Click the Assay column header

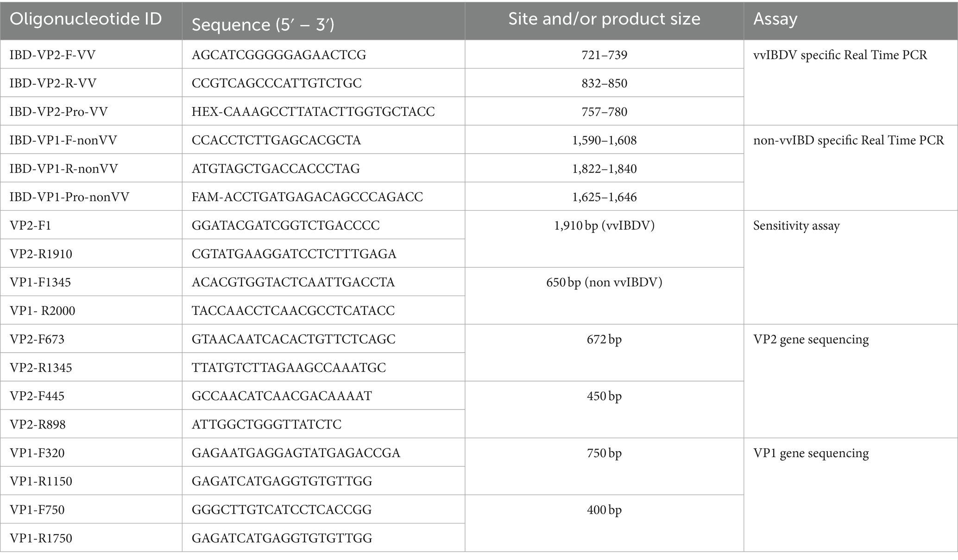pyautogui.click(x=775, y=19)
